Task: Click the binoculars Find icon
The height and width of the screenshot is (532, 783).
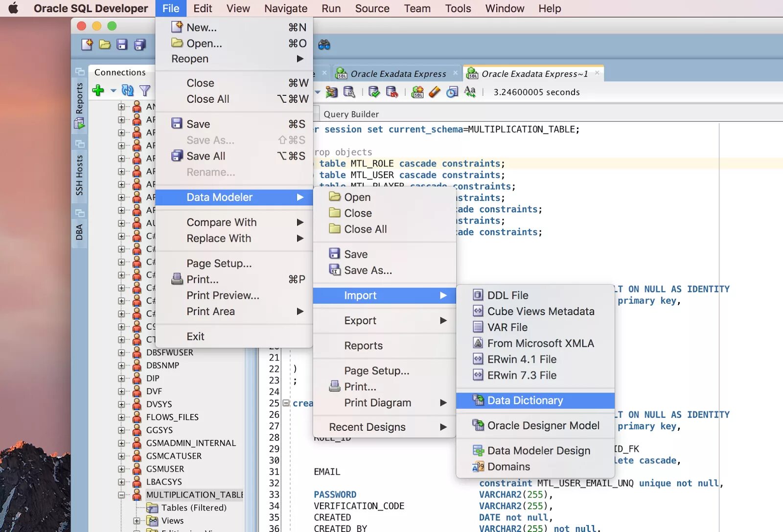Action: pos(324,45)
